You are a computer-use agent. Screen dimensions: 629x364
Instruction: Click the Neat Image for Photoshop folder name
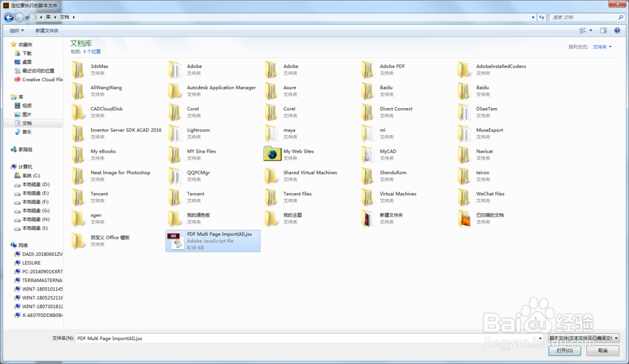pos(120,172)
